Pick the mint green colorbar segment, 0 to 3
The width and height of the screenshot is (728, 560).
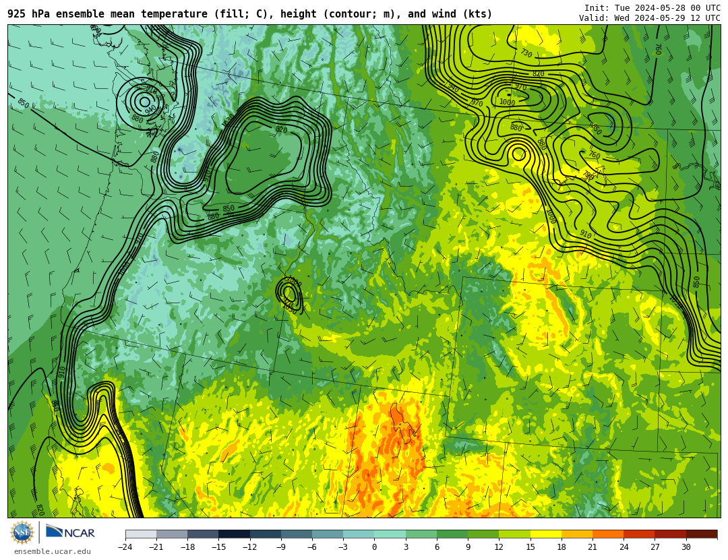pyautogui.click(x=390, y=534)
